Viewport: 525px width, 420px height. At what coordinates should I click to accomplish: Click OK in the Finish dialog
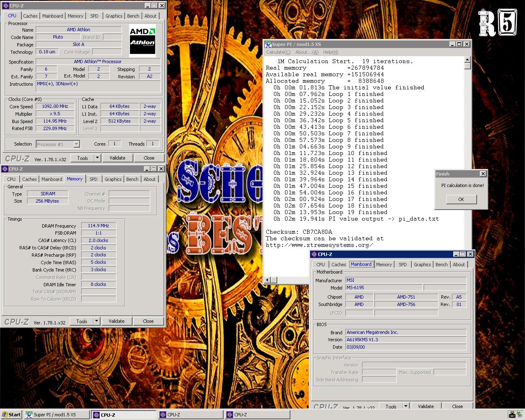[x=461, y=199]
